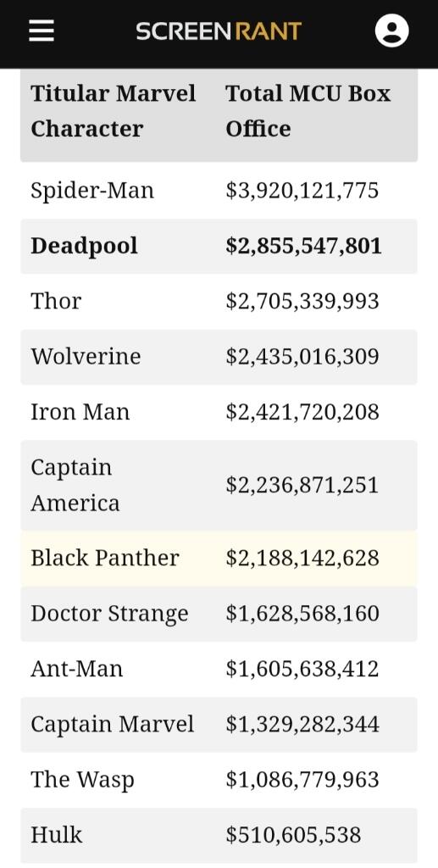
Task: Click the Captain America cell
Action: pos(75,485)
